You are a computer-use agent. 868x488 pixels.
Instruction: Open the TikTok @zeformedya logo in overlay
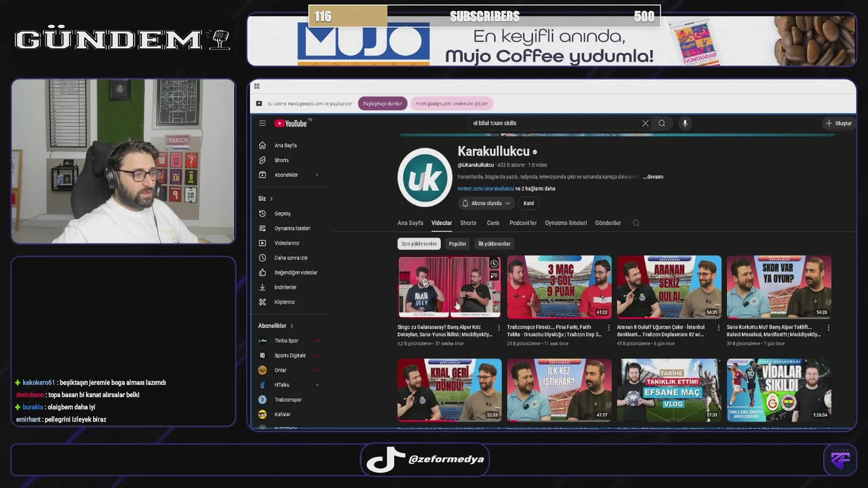click(386, 459)
